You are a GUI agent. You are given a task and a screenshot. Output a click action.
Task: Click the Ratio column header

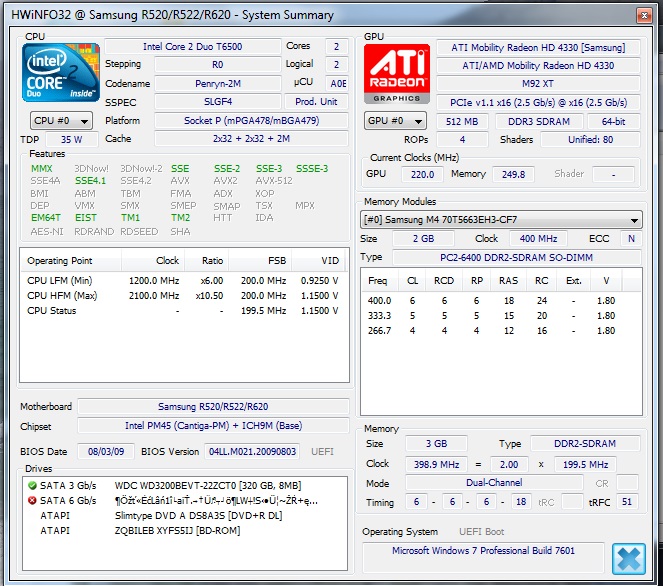(x=207, y=260)
